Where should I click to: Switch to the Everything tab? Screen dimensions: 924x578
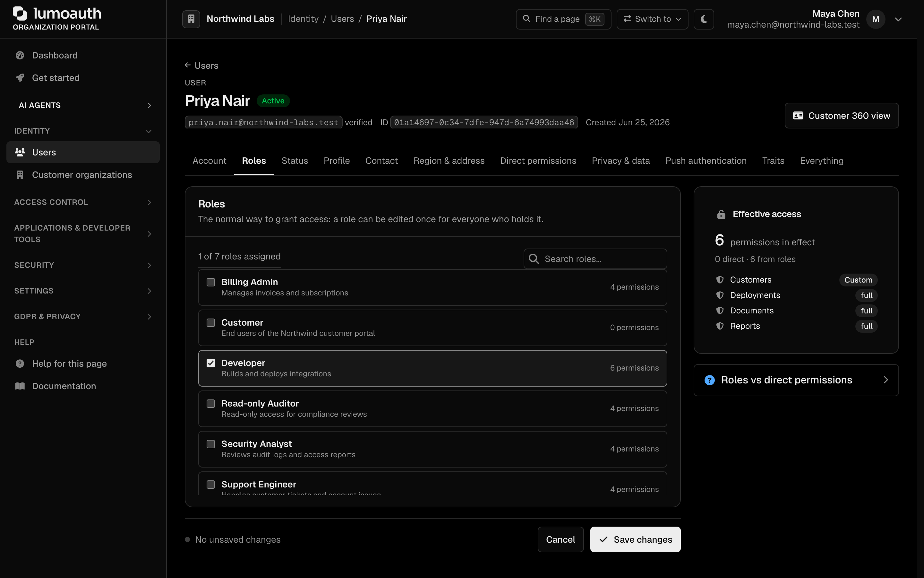click(822, 161)
